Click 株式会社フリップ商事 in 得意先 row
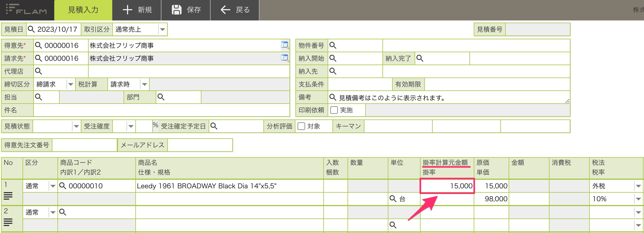 tap(122, 45)
